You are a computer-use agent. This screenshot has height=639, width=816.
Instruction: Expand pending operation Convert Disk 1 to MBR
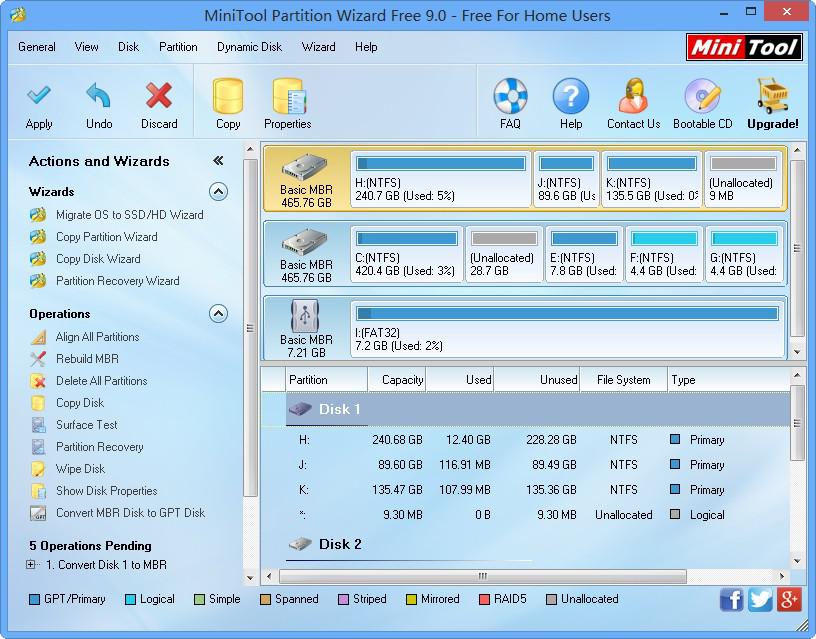tap(31, 565)
